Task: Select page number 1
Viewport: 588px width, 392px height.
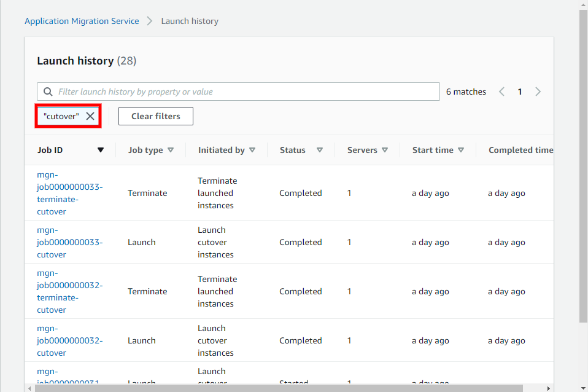Action: [x=520, y=92]
